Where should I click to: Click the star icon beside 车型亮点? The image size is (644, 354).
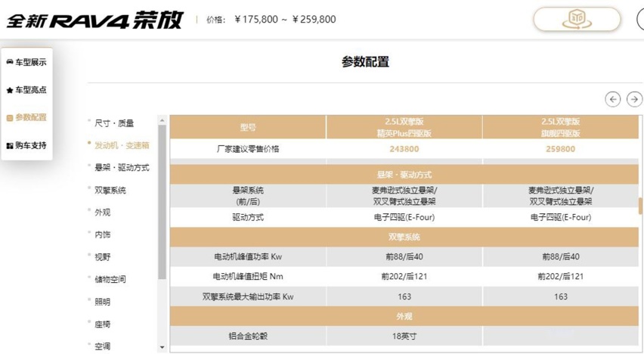point(10,90)
